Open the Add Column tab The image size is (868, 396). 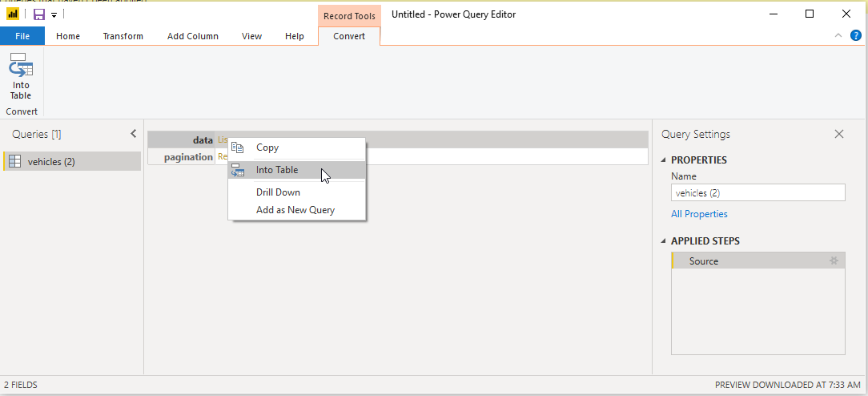tap(193, 36)
